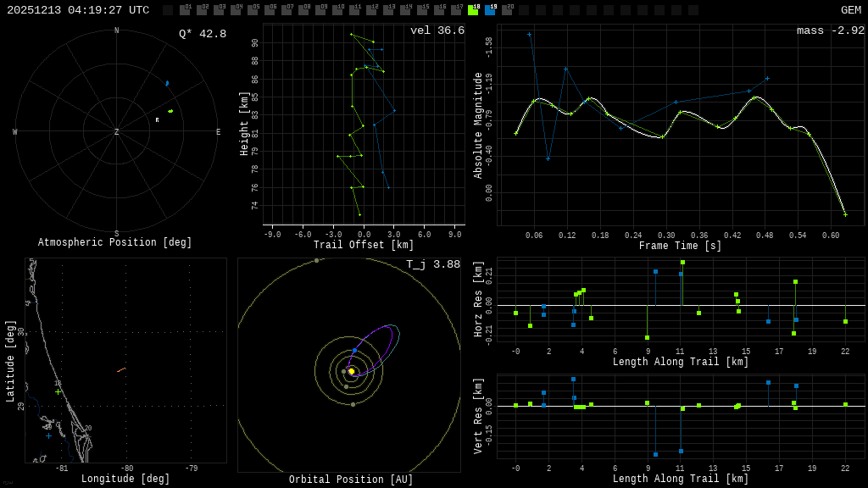Click the Height [km] axis label
The height and width of the screenshot is (488, 868).
(x=243, y=124)
